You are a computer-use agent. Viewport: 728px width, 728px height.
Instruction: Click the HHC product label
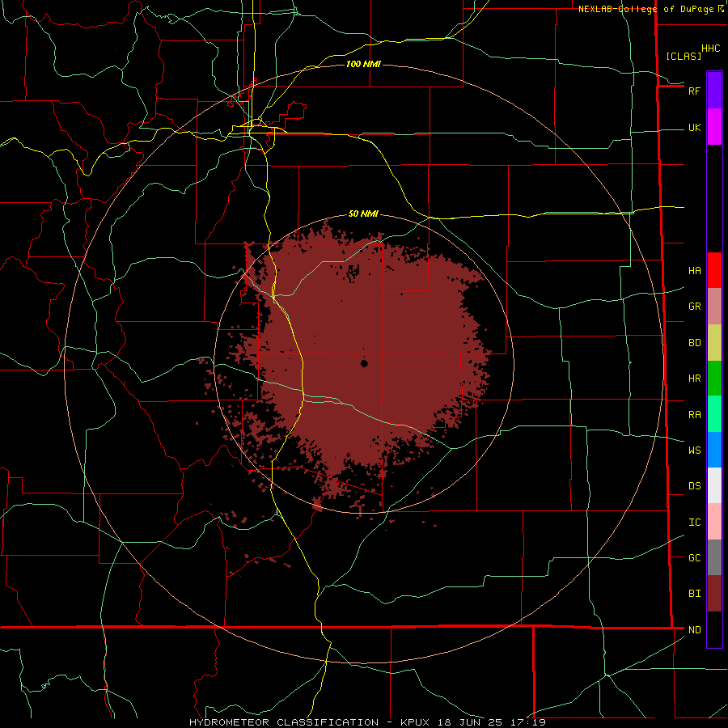710,49
